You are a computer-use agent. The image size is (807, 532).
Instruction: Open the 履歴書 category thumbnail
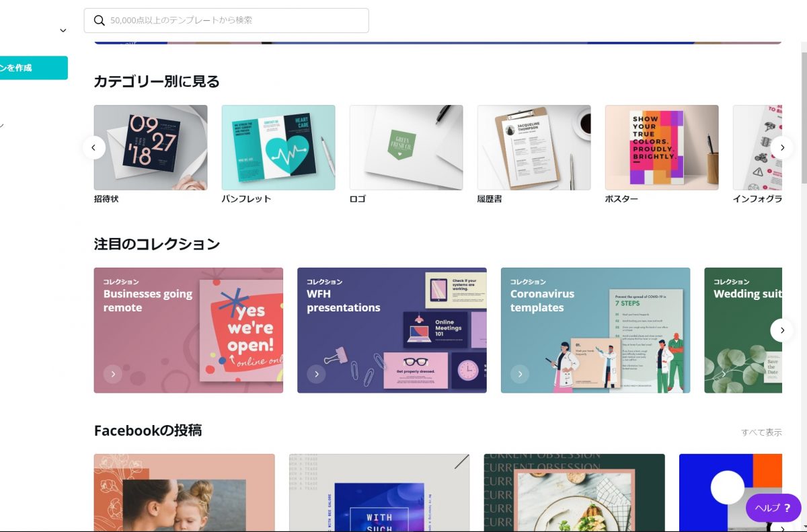534,147
